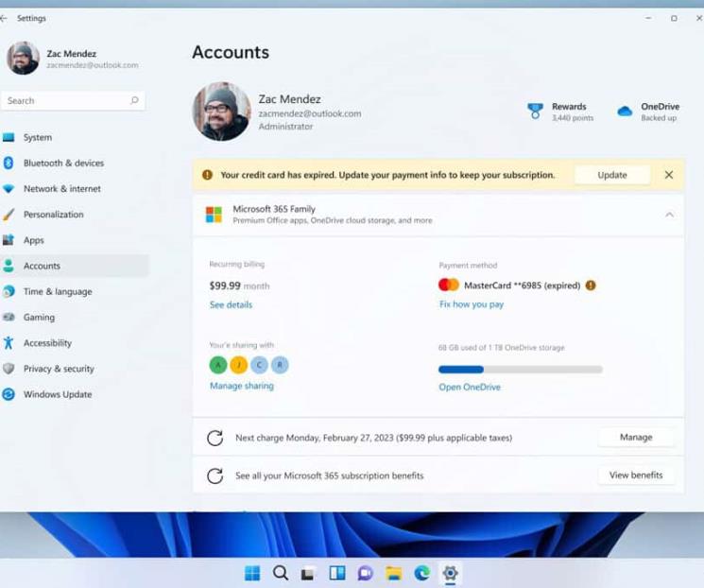Click the Privacy & security shield icon
Viewport: 704px width, 588px height.
pyautogui.click(x=9, y=369)
